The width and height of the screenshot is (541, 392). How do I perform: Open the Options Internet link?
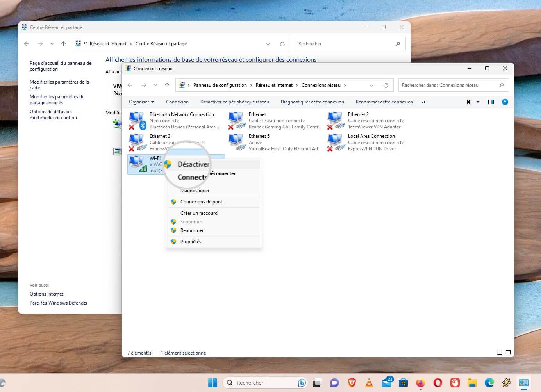click(x=46, y=294)
